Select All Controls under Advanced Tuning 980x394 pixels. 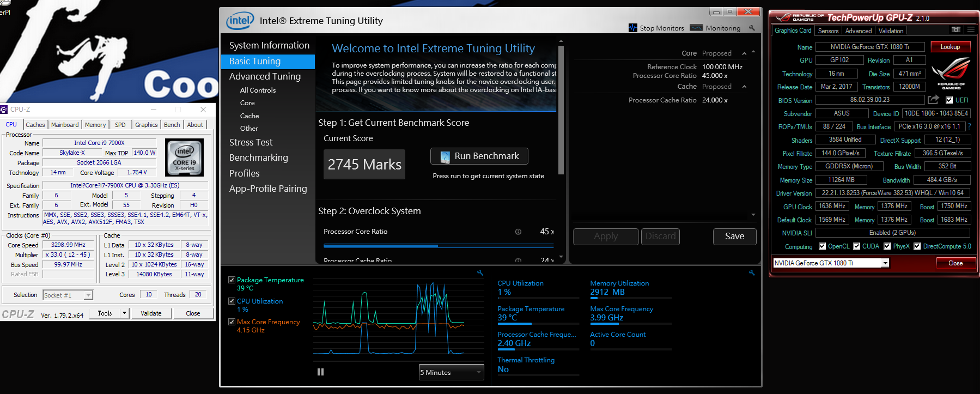[258, 90]
